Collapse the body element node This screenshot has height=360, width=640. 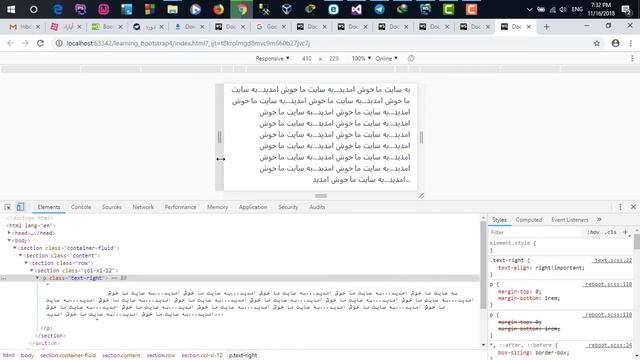point(9,240)
